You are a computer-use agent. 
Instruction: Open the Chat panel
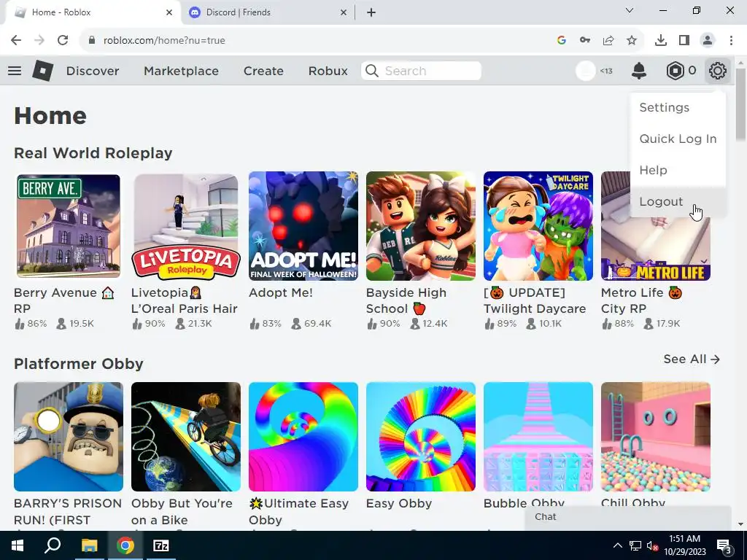628,518
